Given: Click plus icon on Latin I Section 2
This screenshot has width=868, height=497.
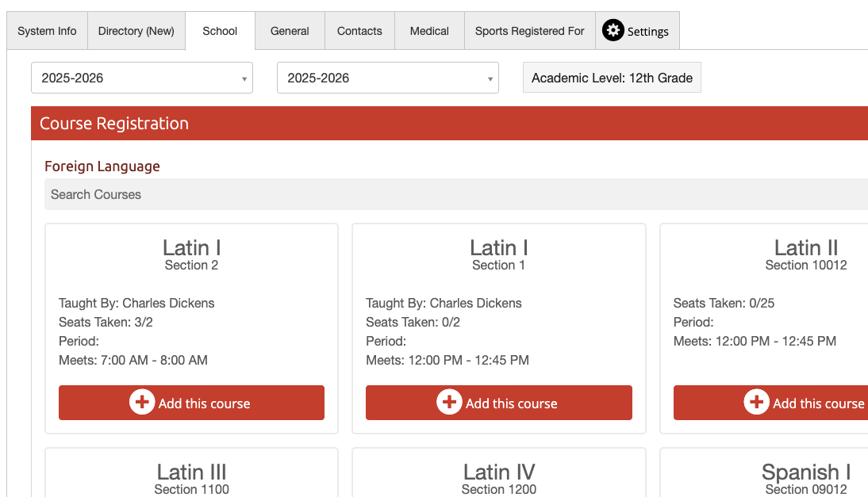Looking at the screenshot, I should point(142,402).
